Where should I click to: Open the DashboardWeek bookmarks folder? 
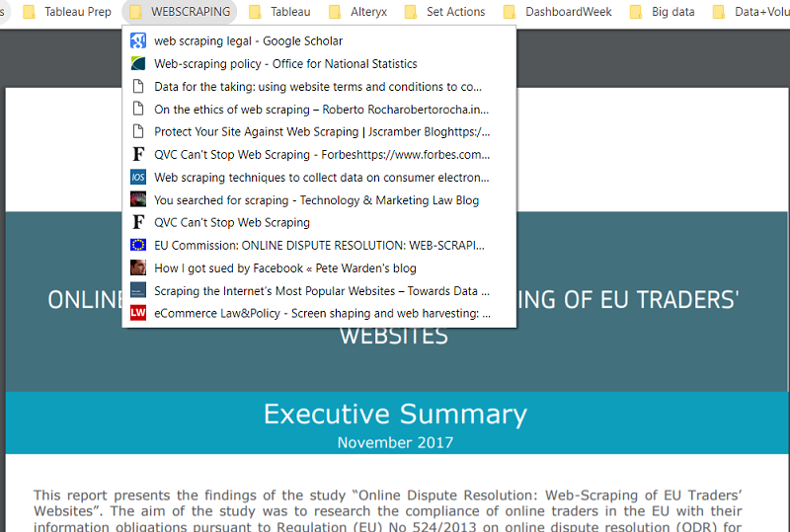pyautogui.click(x=558, y=12)
